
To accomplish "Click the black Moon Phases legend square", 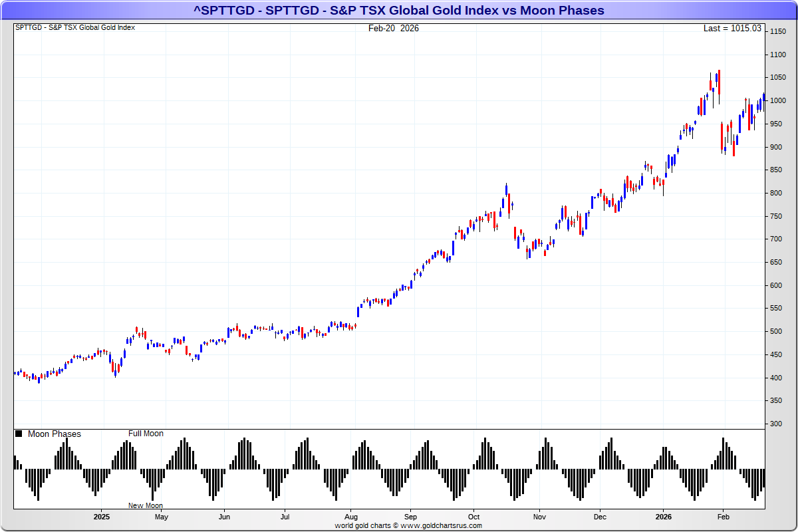I will pyautogui.click(x=19, y=434).
